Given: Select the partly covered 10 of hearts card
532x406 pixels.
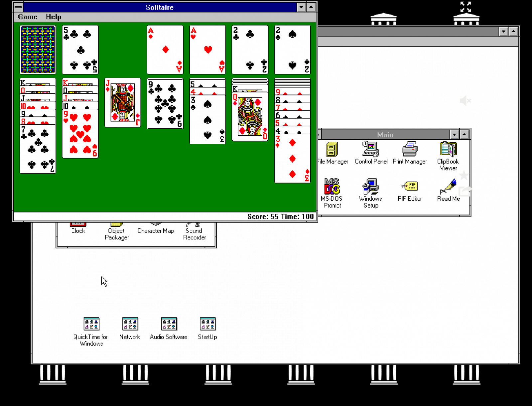Looking at the screenshot, I should pos(38,106).
